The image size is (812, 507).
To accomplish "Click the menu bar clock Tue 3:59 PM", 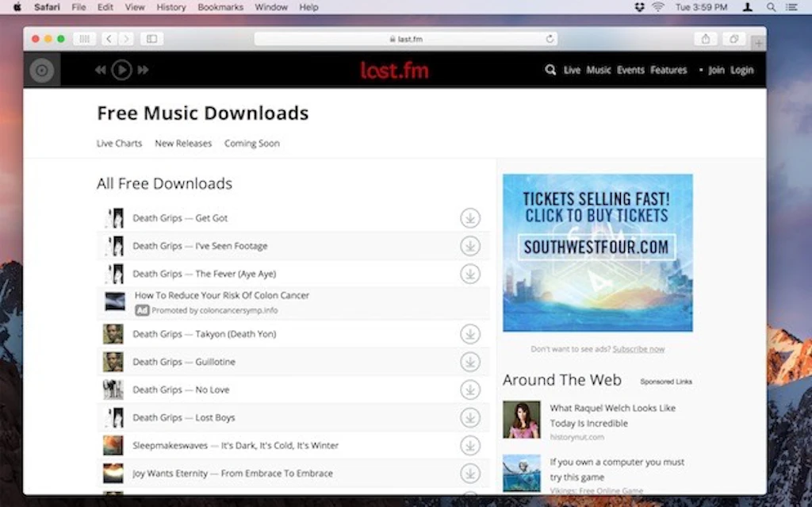I will tap(701, 7).
